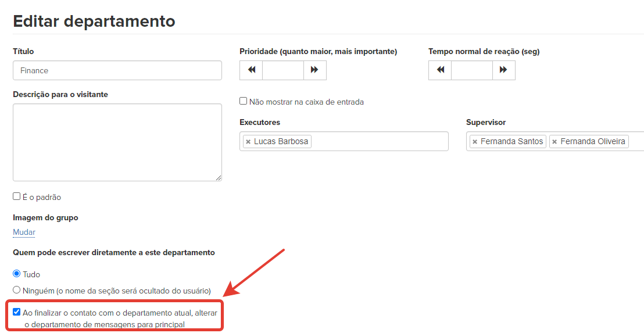The width and height of the screenshot is (644, 333).
Task: Click inside the priority number field
Action: coord(283,70)
